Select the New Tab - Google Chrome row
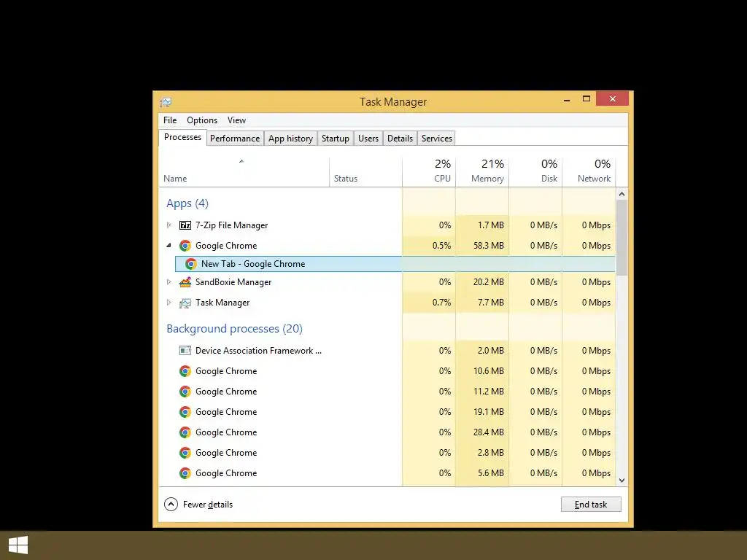 395,264
